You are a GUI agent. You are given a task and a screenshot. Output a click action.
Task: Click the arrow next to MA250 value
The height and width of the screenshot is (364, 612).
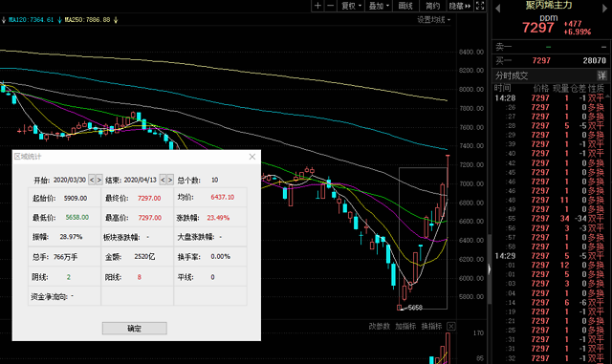[x=116, y=20]
